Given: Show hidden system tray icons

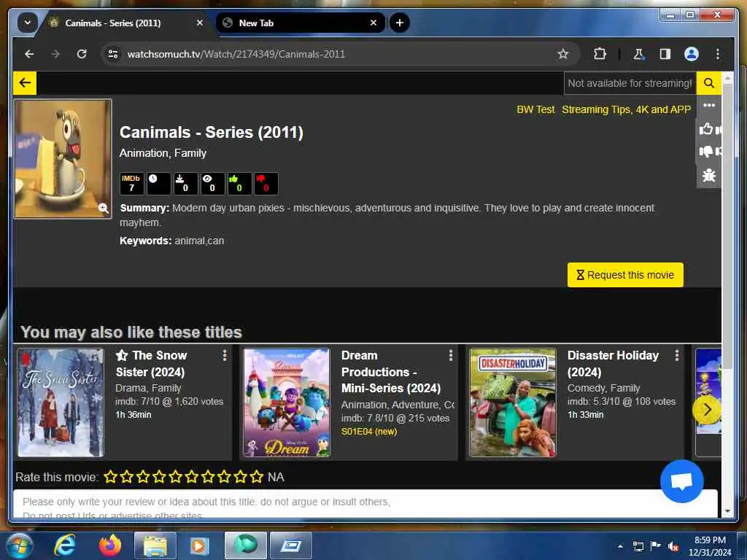Looking at the screenshot, I should coord(620,546).
